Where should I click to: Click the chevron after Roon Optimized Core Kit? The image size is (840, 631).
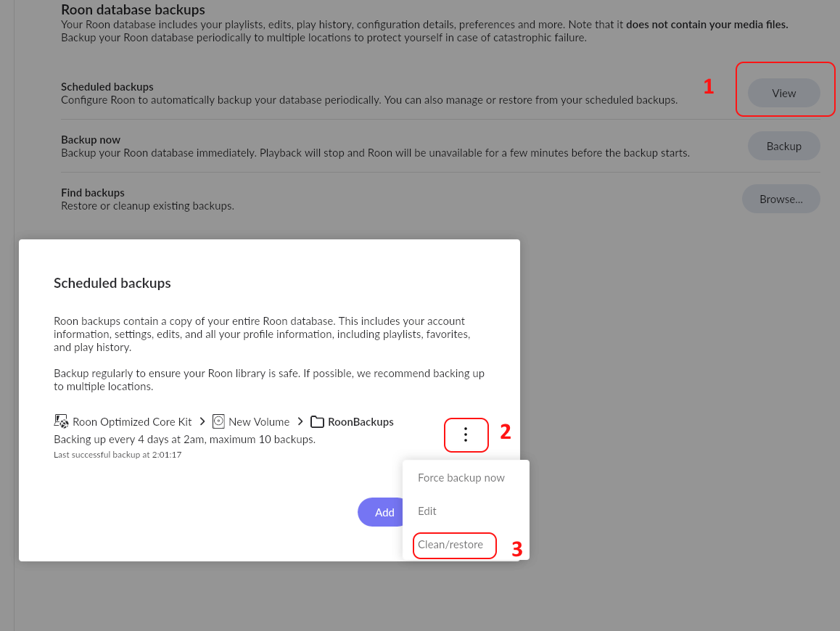tap(202, 421)
